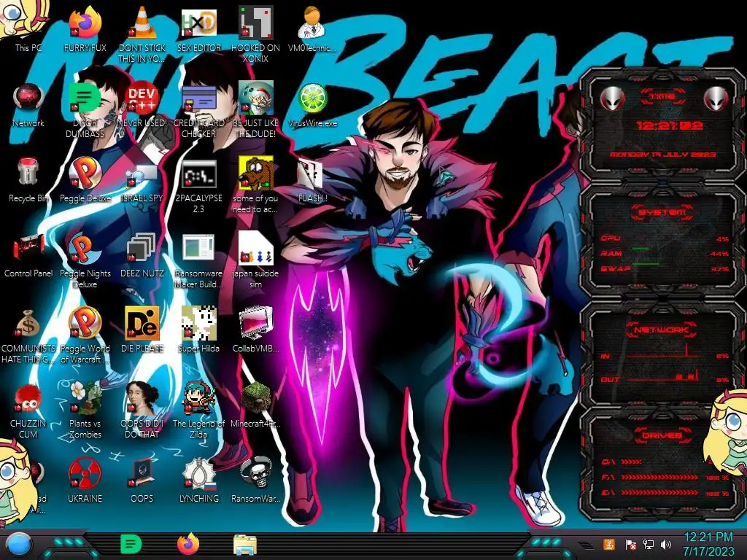Launch Super Hilda game icon

tap(198, 330)
